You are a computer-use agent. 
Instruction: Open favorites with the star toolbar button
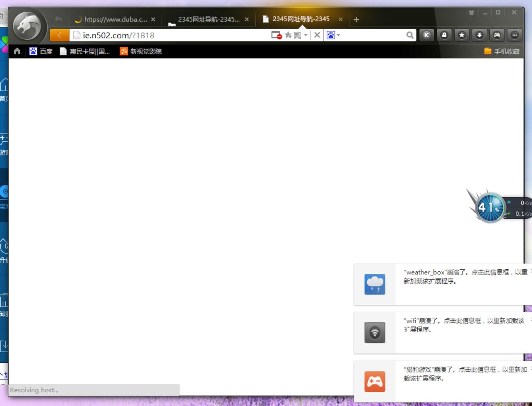[x=462, y=35]
